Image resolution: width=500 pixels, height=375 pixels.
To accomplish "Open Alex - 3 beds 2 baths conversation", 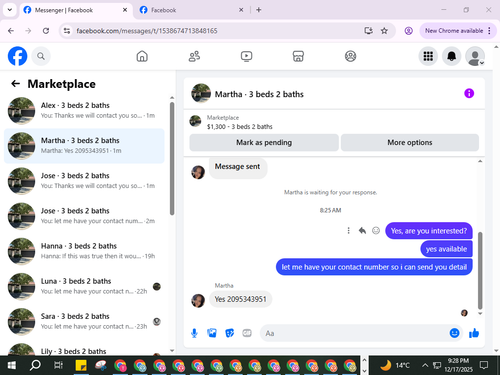I will pyautogui.click(x=84, y=111).
